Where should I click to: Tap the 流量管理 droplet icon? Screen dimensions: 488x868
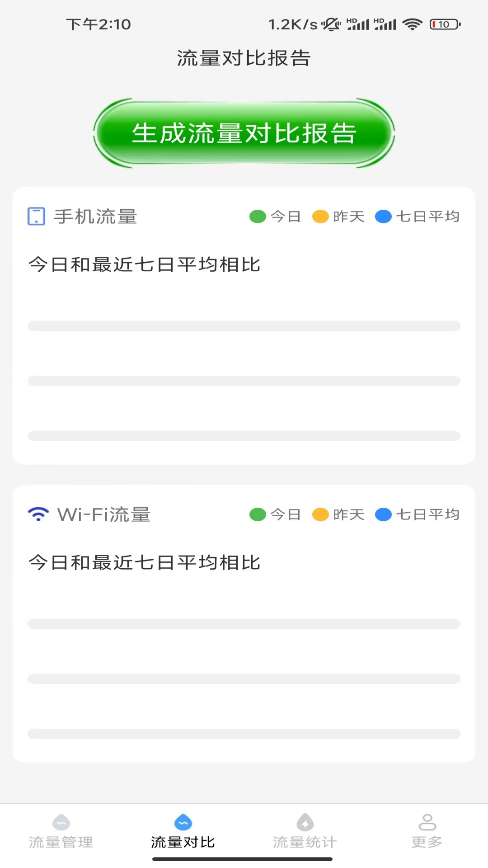61,822
